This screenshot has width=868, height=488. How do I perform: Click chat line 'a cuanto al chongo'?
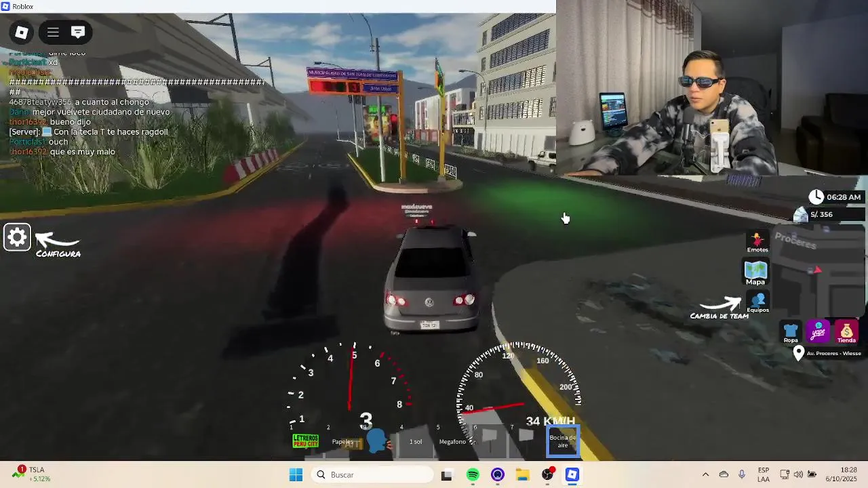click(111, 102)
